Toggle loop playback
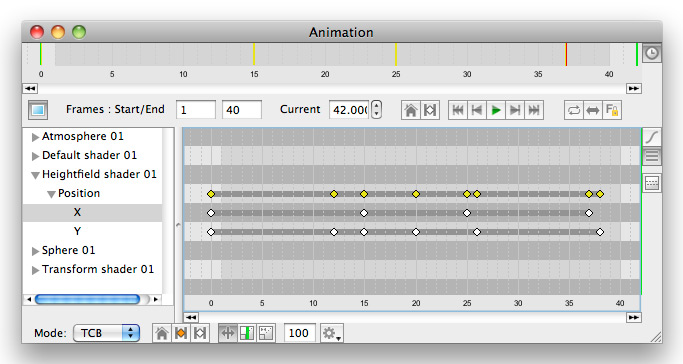This screenshot has width=683, height=364. 574,110
